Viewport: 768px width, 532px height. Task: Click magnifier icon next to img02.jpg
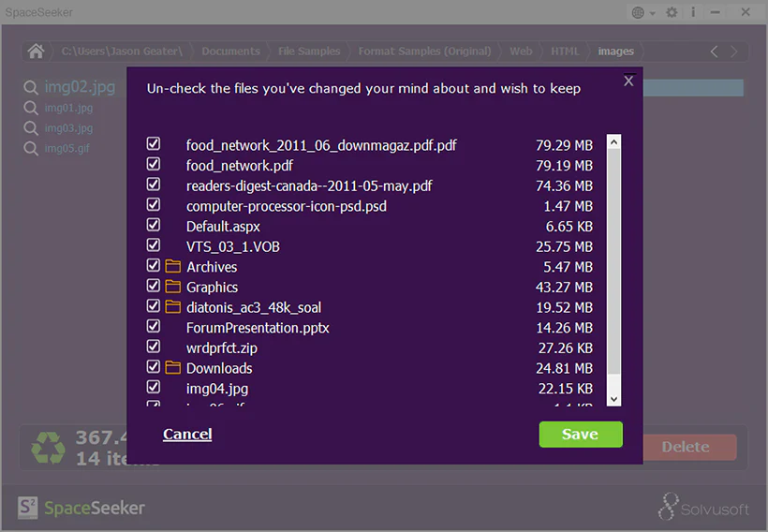coord(31,88)
